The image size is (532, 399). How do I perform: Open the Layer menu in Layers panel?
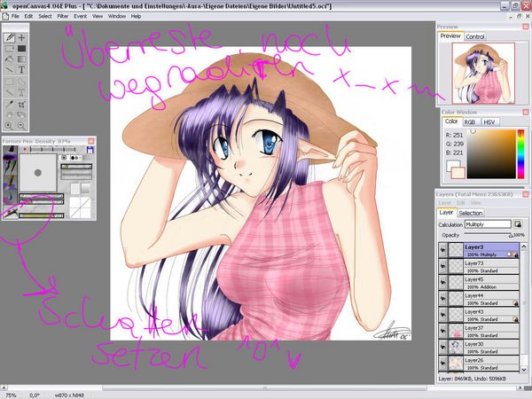coord(444,203)
